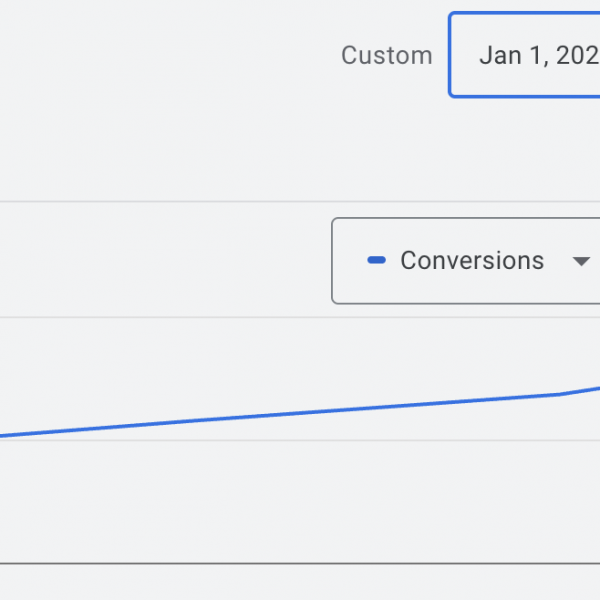This screenshot has width=600, height=600.
Task: Click the blank space left of the Conversions selector
Action: pyautogui.click(x=160, y=261)
